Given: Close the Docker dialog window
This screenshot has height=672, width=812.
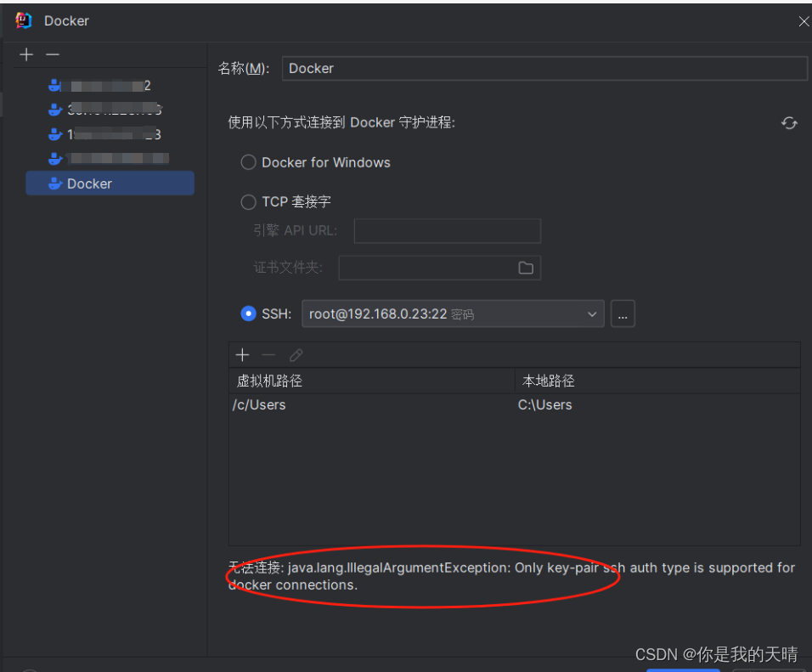Looking at the screenshot, I should [x=804, y=21].
